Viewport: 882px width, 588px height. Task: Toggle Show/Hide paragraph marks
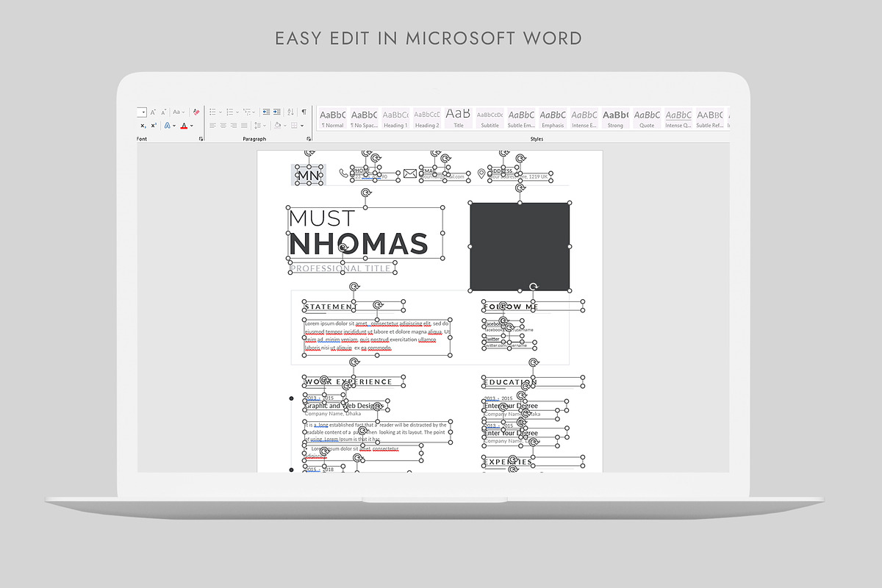click(x=304, y=112)
